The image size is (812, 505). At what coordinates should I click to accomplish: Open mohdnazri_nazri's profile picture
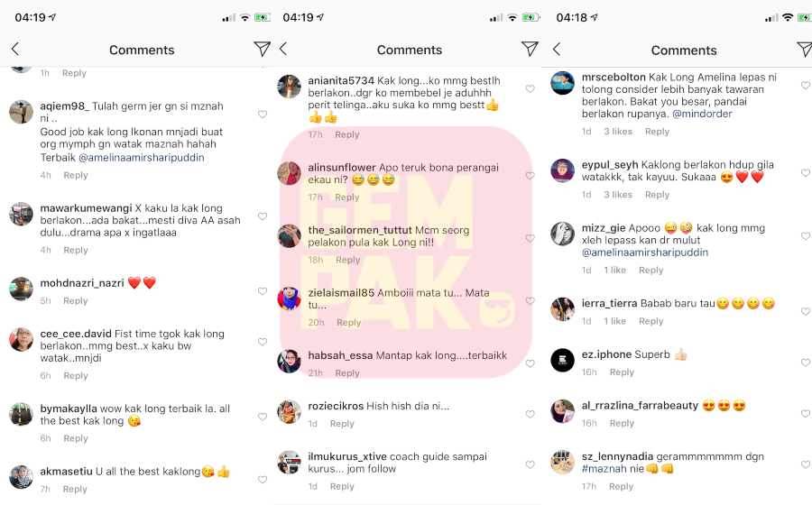(22, 289)
